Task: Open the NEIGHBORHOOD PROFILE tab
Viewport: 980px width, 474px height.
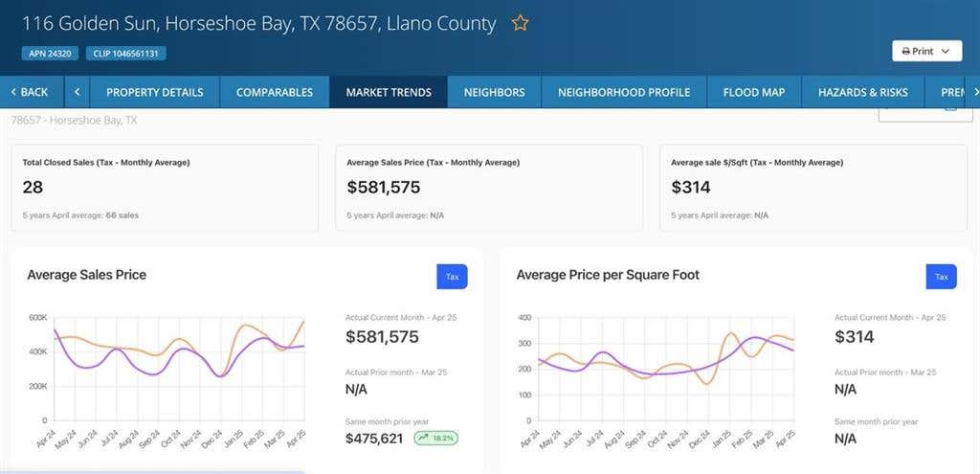Action: pyautogui.click(x=624, y=92)
